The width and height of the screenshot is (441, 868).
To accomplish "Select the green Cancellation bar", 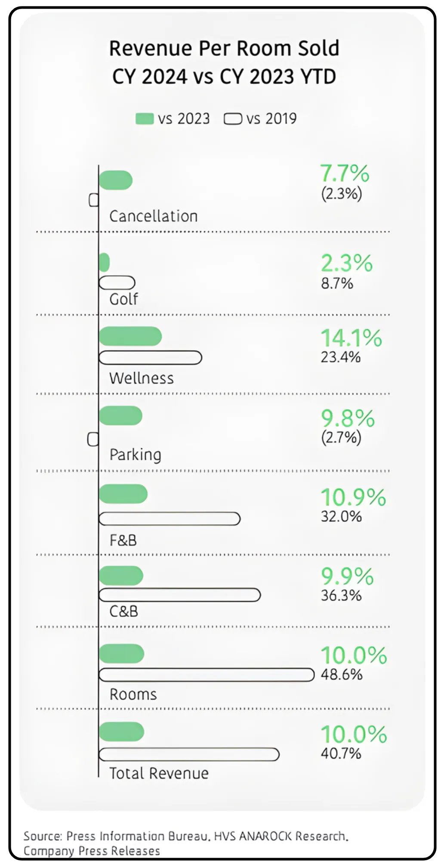I will click(116, 180).
